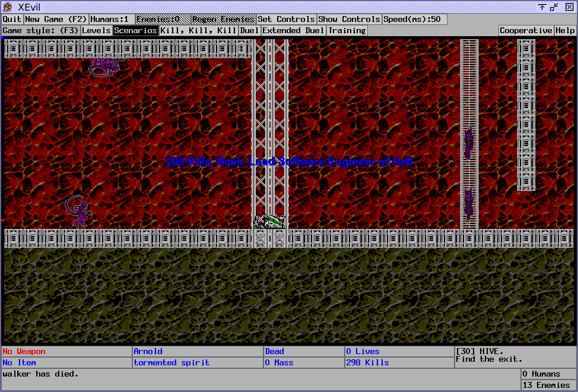Screen dimensions: 578x392
Task: Click the maximize icon in the title bar
Action: pos(554,7)
